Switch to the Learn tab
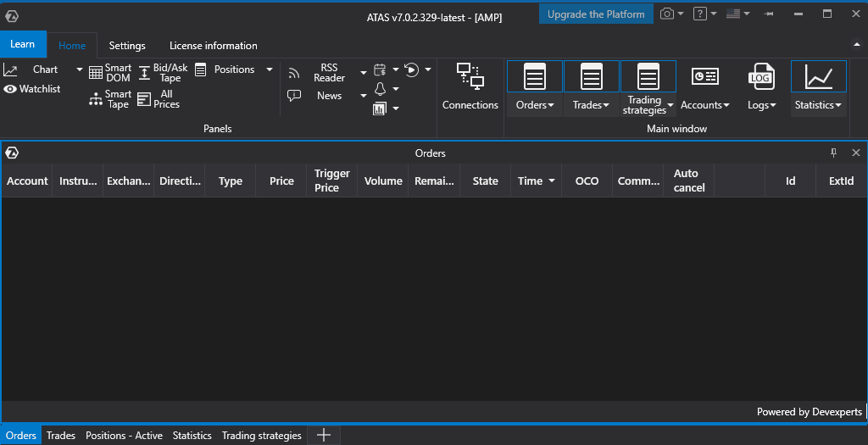Image resolution: width=868 pixels, height=445 pixels. tap(23, 44)
